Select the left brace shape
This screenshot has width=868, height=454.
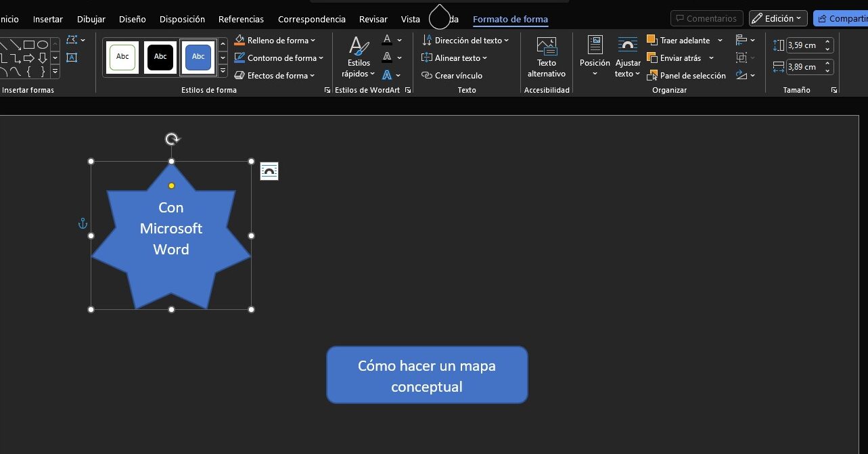coord(29,71)
